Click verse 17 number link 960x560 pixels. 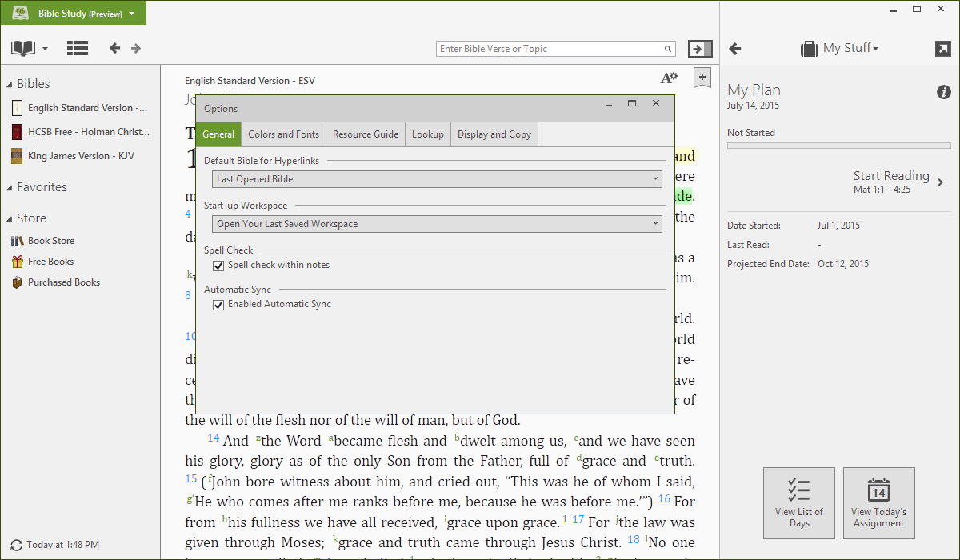[578, 520]
